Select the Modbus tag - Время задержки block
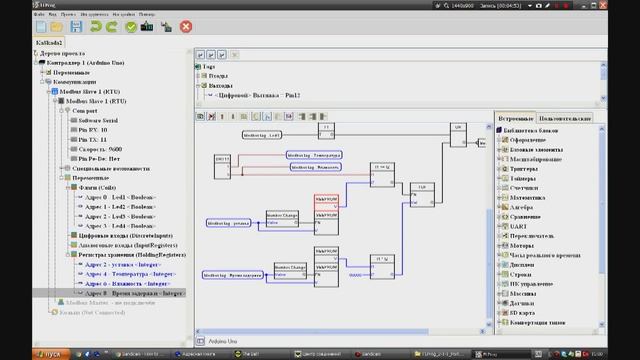640x360 pixels. 233,276
